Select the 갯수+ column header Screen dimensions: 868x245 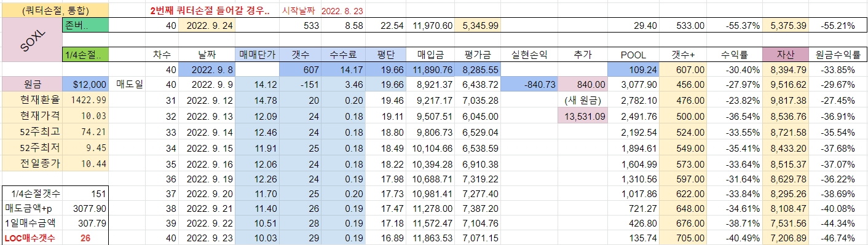pos(684,54)
